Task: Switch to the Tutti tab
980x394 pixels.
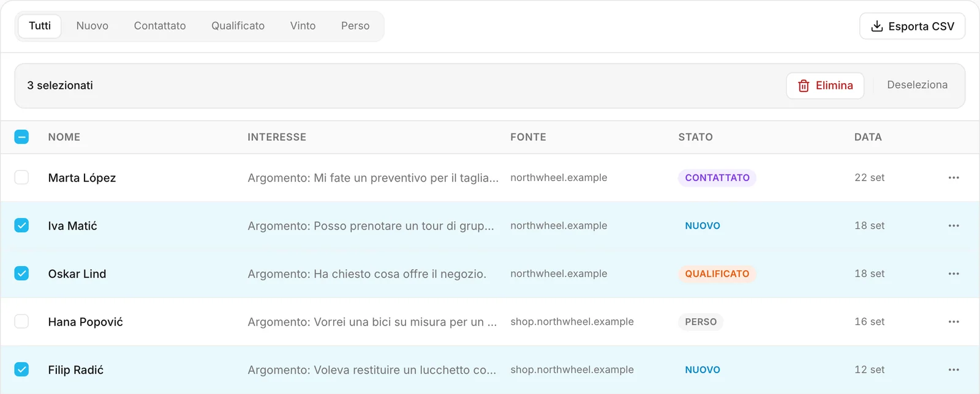Action: point(40,26)
